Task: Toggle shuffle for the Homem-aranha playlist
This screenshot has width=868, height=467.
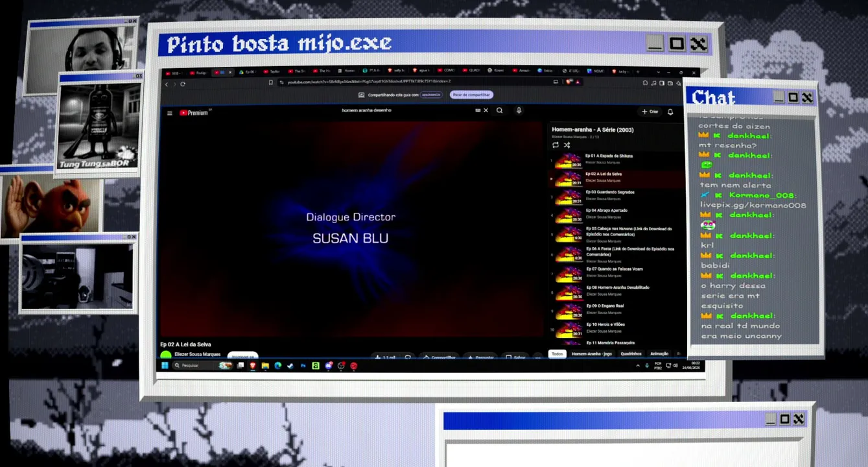Action: coord(567,145)
